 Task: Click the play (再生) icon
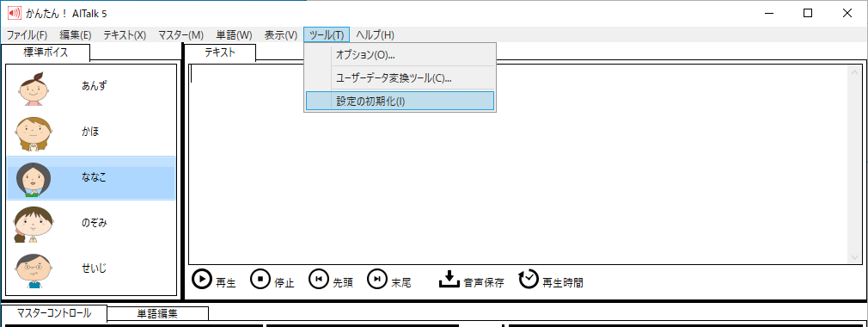coord(201,279)
